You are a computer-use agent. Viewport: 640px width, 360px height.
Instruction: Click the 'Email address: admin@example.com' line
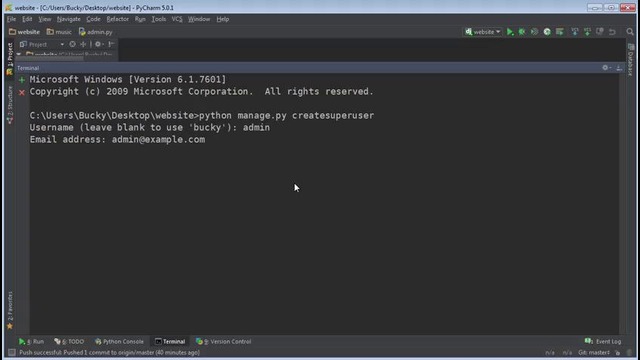117,140
